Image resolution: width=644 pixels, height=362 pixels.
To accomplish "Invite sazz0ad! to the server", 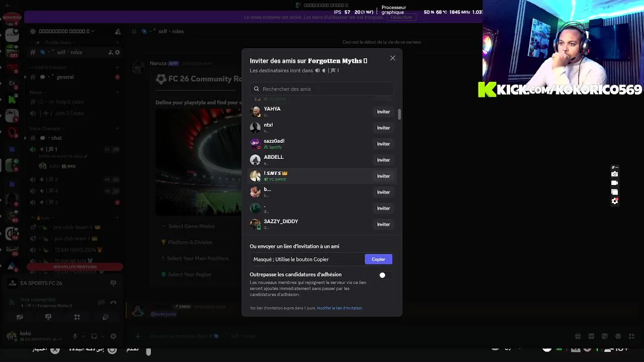I will coord(383,144).
